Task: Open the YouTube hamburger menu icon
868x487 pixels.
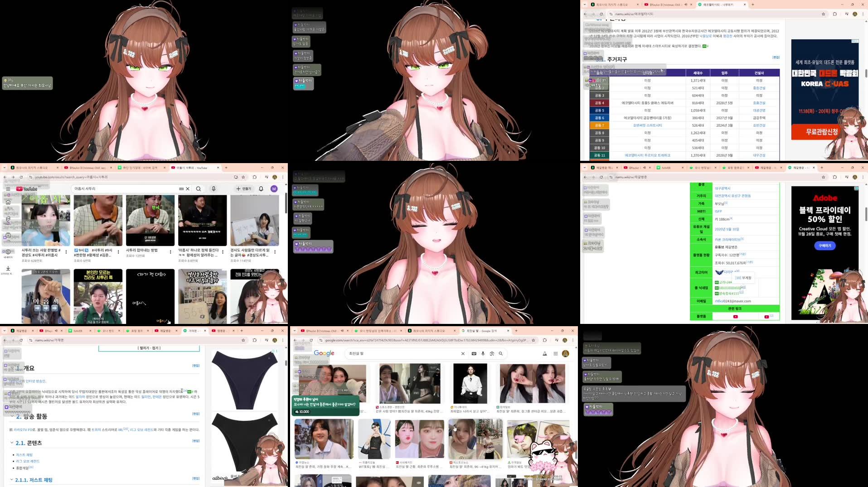Action: pos(8,189)
